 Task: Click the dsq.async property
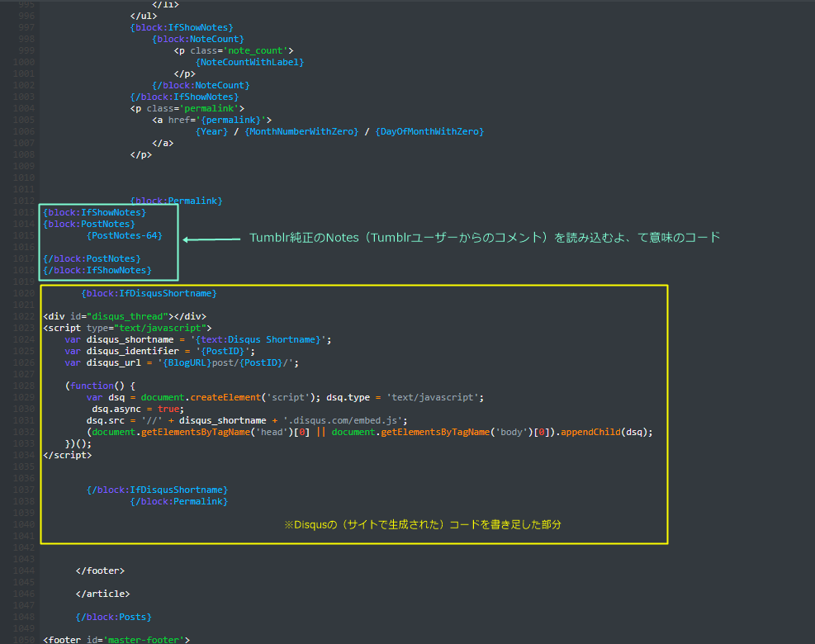(116, 409)
